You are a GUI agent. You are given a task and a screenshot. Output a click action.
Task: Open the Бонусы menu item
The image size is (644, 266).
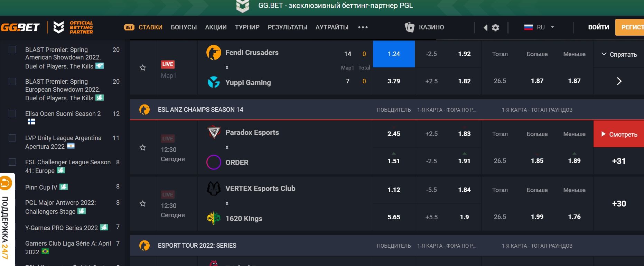point(184,27)
